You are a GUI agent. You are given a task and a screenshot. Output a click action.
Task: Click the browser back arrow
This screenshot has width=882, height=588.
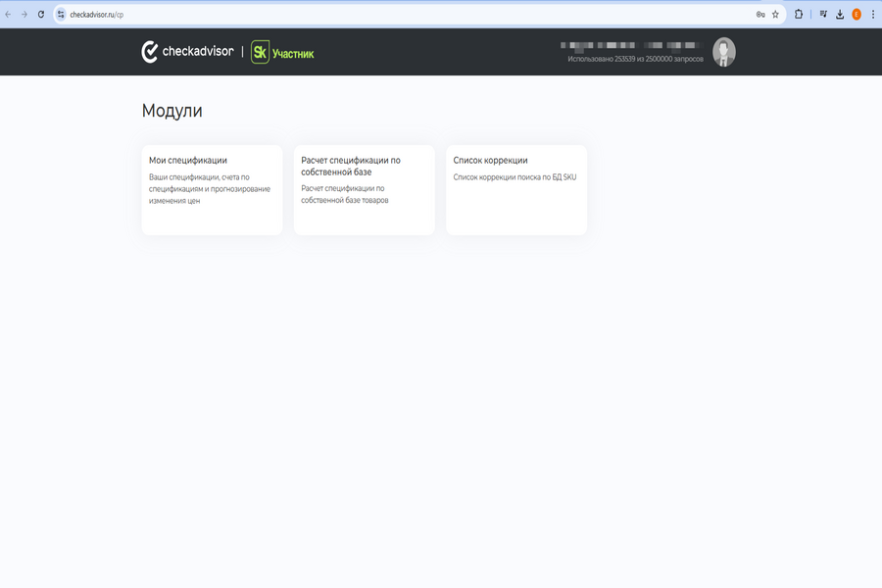[9, 15]
